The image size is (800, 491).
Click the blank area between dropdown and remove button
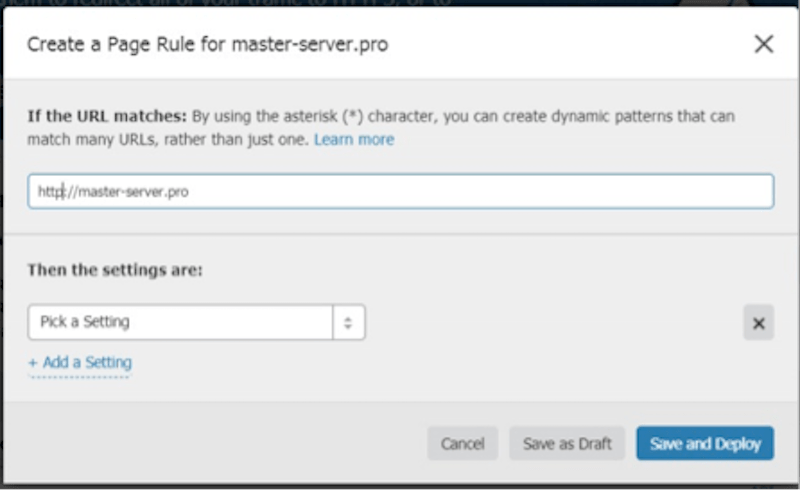[x=550, y=323]
